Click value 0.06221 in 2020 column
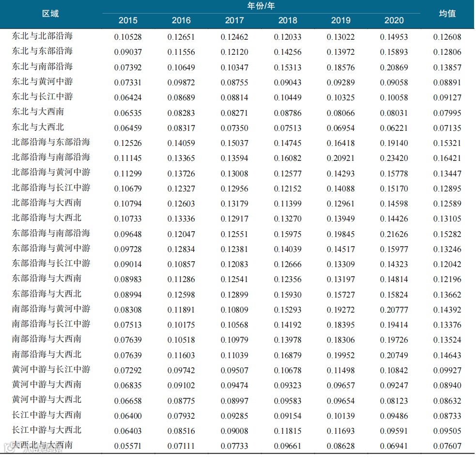The image size is (476, 457). 394,128
